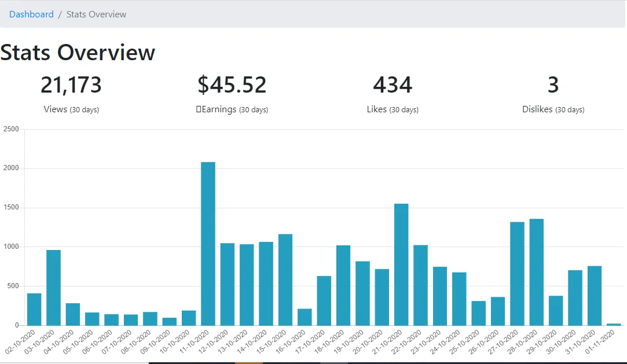Select the bar for 29-10-2020
This screenshot has height=364, width=627.
[x=556, y=310]
